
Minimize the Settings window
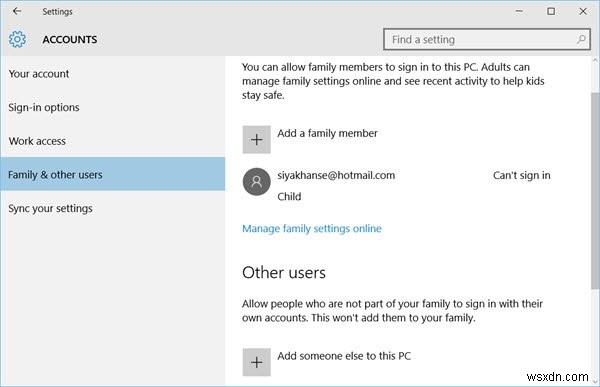[x=519, y=11]
